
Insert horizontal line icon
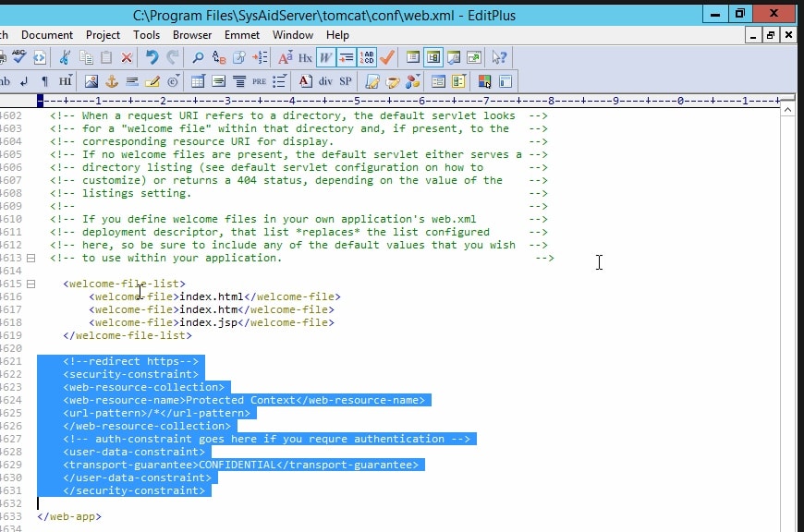132,81
